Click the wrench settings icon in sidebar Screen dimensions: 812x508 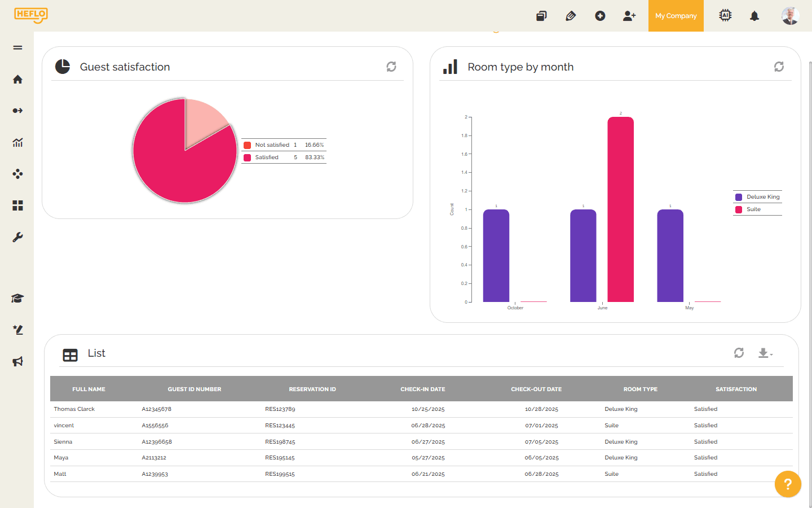pyautogui.click(x=17, y=237)
